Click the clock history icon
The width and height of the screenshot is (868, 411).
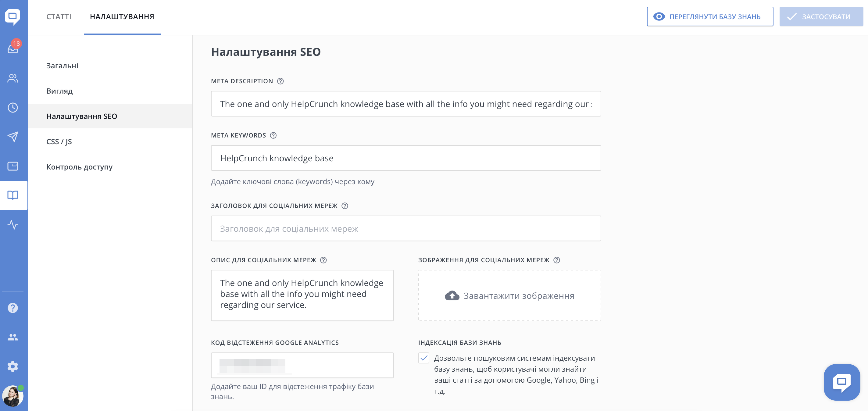pyautogui.click(x=13, y=108)
